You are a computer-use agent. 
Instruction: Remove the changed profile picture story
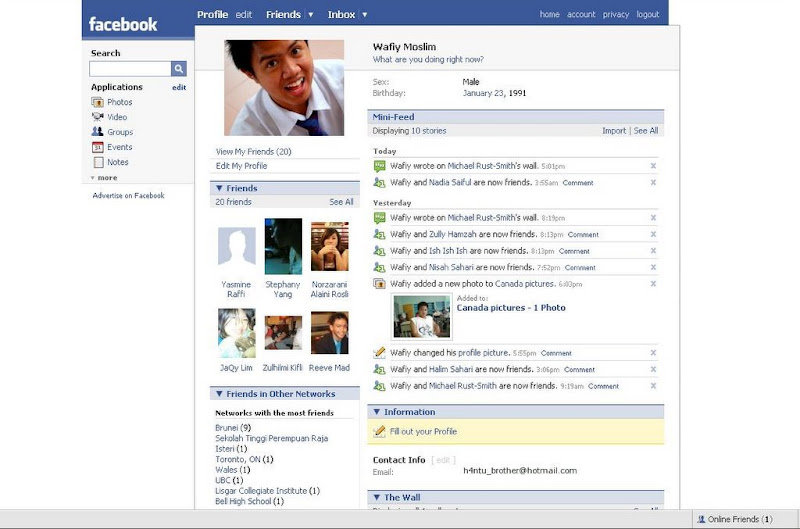coord(653,352)
